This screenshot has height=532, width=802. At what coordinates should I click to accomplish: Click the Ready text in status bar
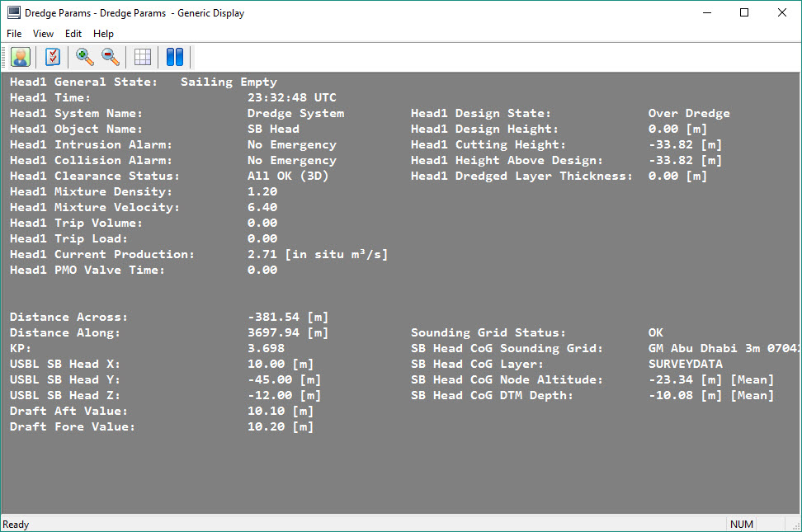coord(17,525)
